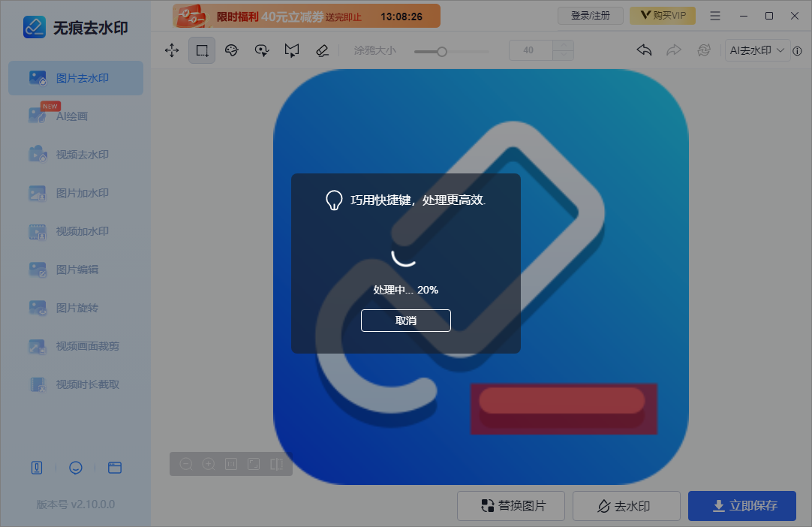Viewport: 812px width, 527px height.
Task: Select the eraser tool
Action: click(321, 50)
